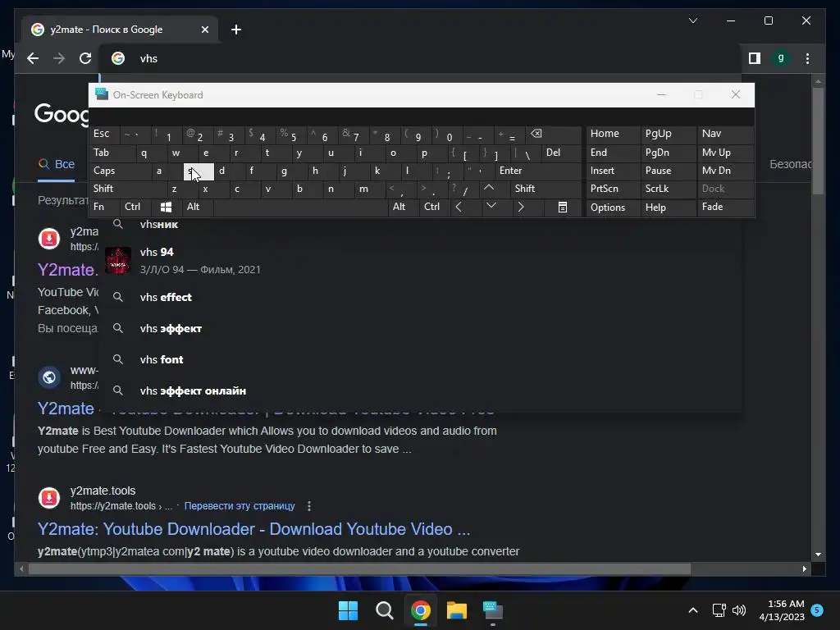This screenshot has height=630, width=840.
Task: Click the Nav key on keyboard
Action: [725, 134]
